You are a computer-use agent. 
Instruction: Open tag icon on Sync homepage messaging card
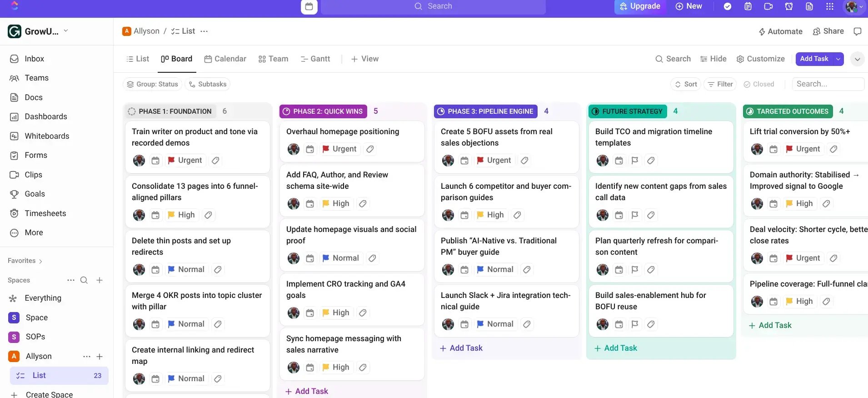[363, 368]
